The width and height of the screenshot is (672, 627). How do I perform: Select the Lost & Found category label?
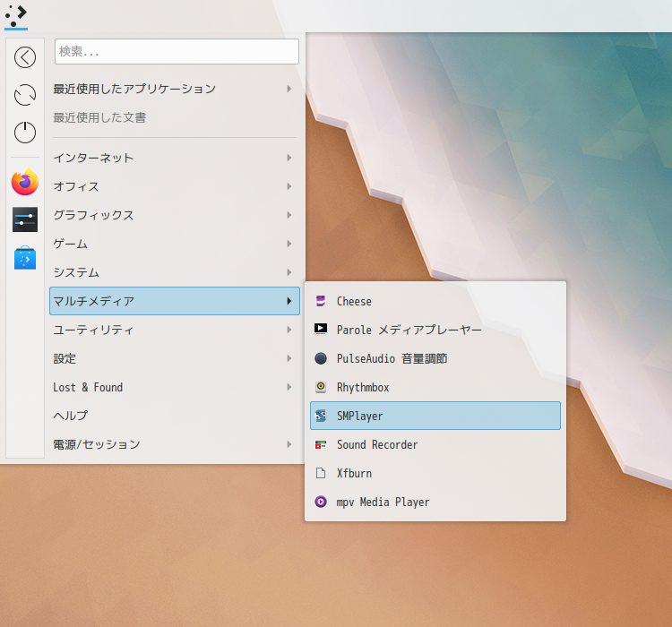click(88, 387)
